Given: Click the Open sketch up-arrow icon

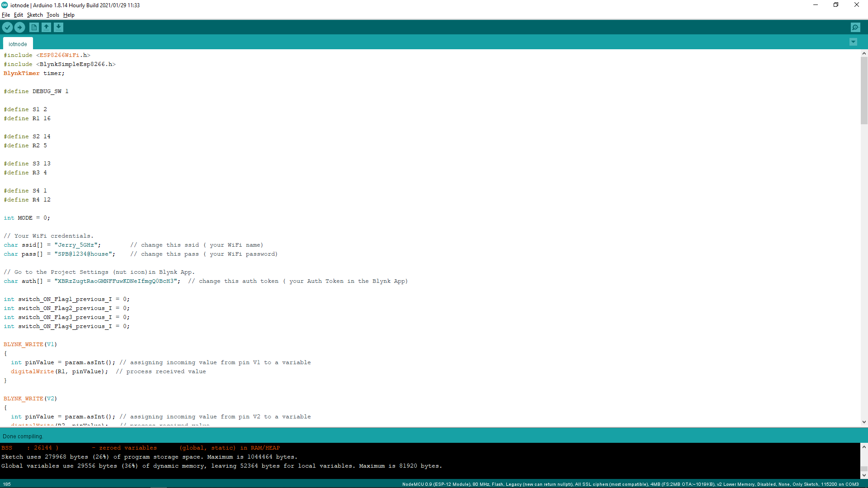Looking at the screenshot, I should pos(46,28).
